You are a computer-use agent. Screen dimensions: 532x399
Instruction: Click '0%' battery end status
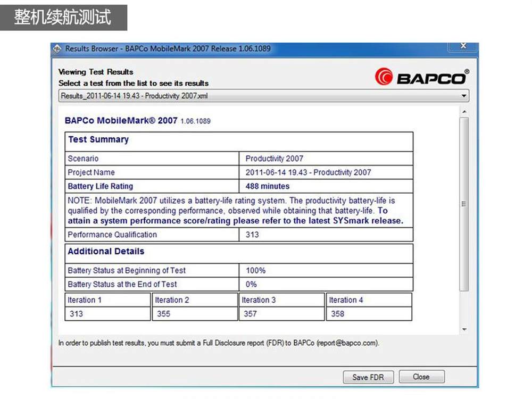click(251, 284)
